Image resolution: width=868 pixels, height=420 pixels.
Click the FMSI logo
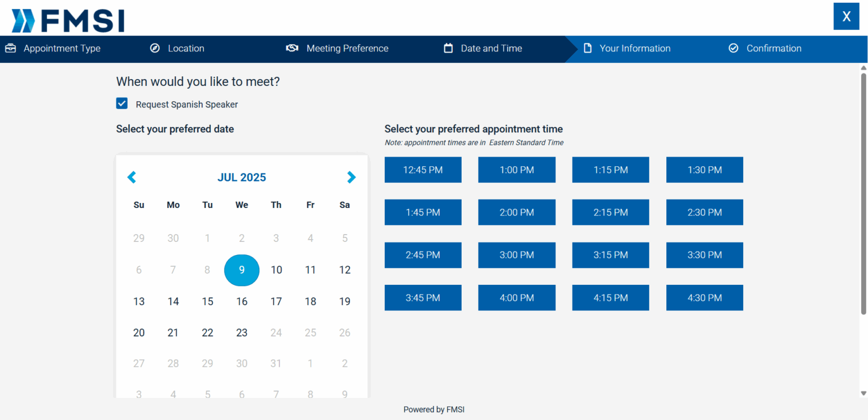[68, 20]
